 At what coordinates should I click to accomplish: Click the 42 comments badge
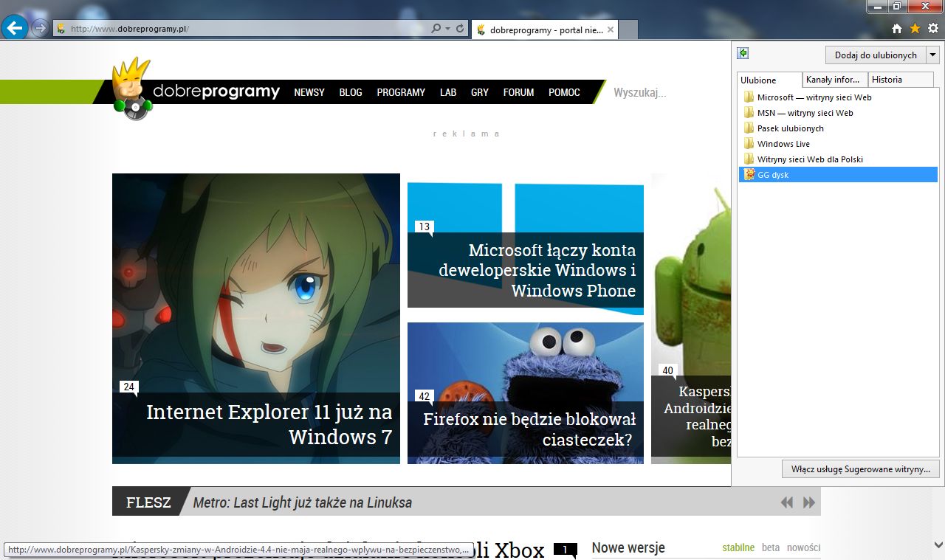pyautogui.click(x=425, y=396)
